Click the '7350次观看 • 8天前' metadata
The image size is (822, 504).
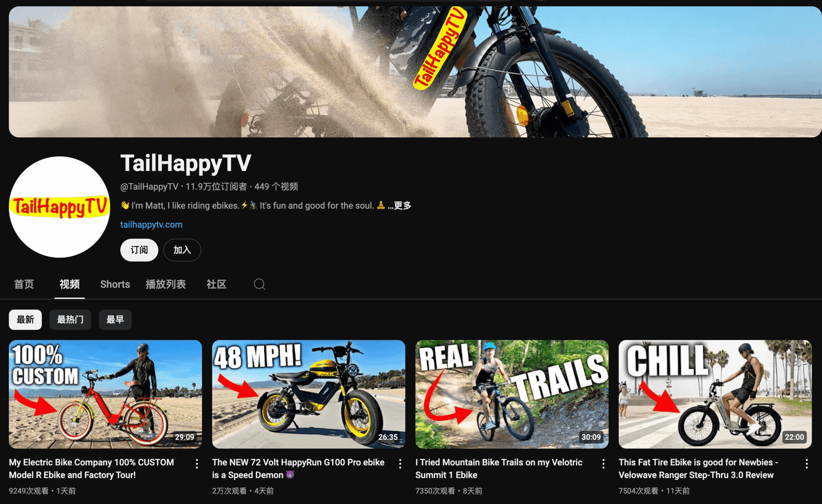(449, 491)
